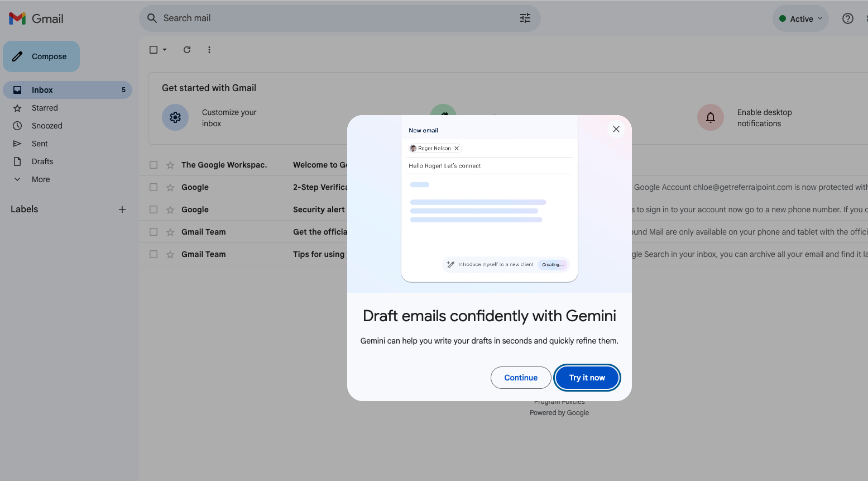This screenshot has height=481, width=868.
Task: Open the Active status dropdown
Action: point(800,18)
